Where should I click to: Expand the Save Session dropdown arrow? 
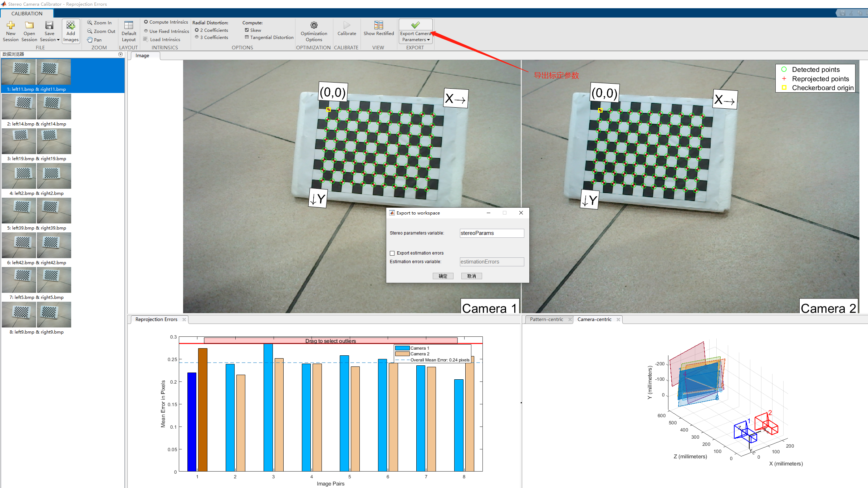coord(58,40)
